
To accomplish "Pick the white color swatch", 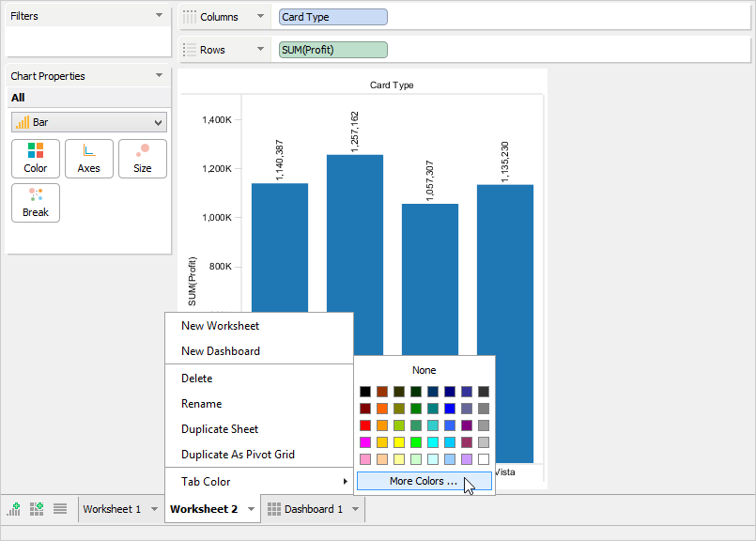I will coord(484,459).
